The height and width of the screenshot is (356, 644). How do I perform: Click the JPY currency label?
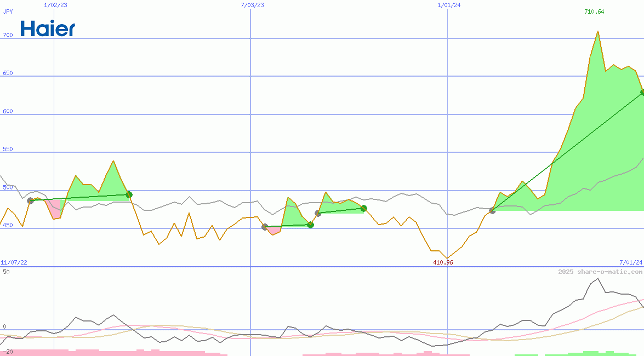8,11
